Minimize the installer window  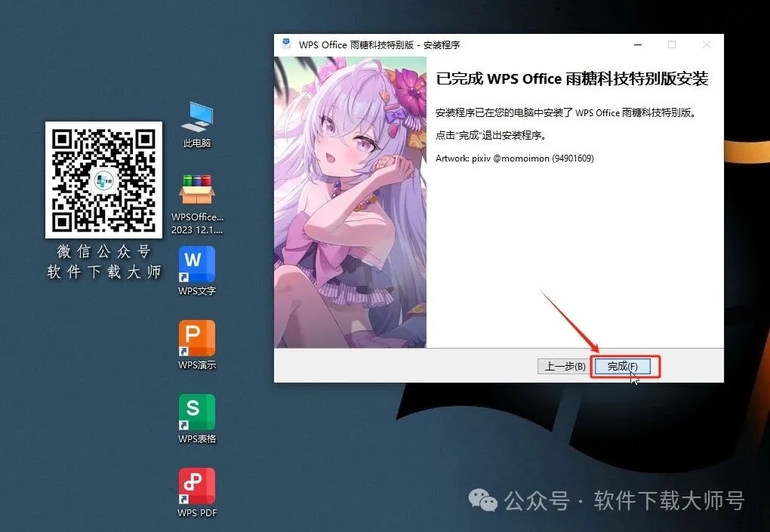(x=637, y=45)
